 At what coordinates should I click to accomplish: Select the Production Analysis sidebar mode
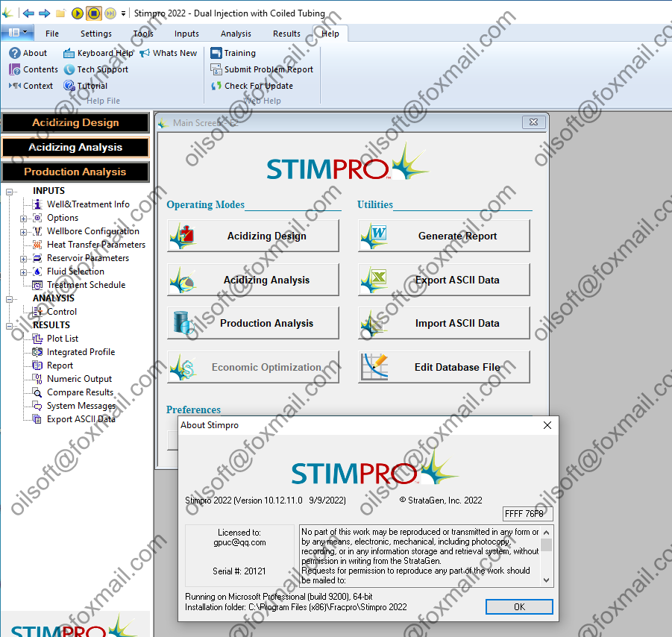click(75, 172)
